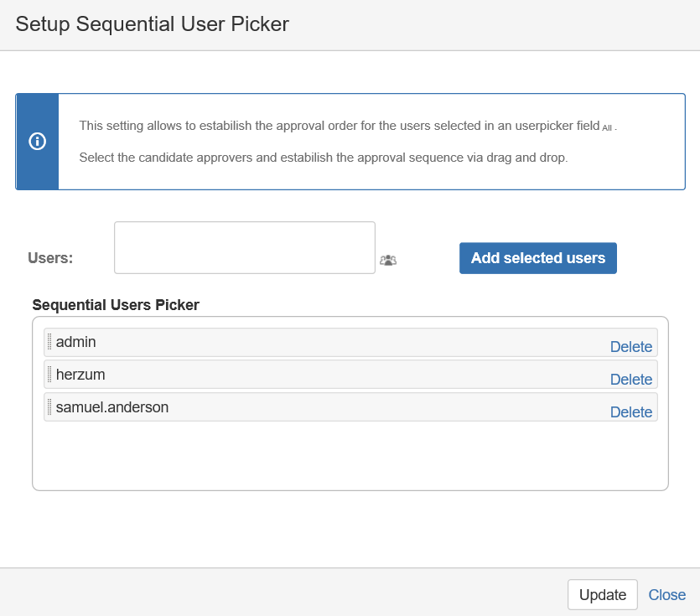Close the dialog via the Close link
This screenshot has width=700, height=616.
(x=666, y=595)
